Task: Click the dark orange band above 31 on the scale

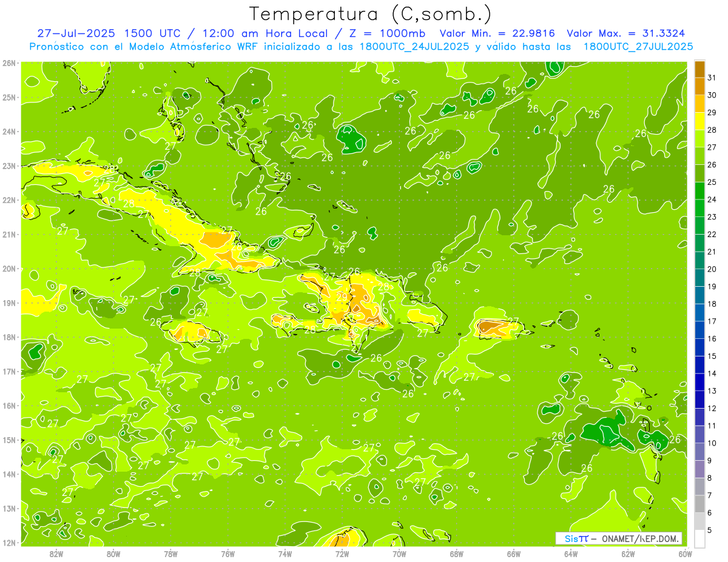Action: [699, 69]
